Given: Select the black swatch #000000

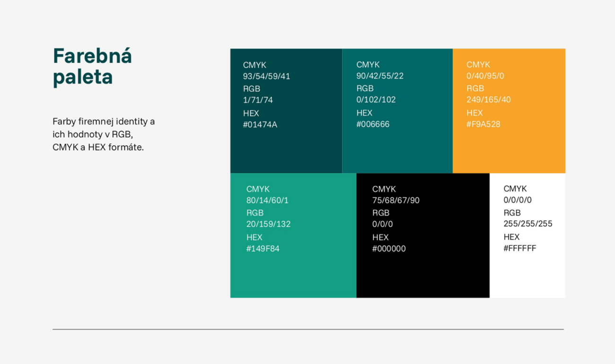Looking at the screenshot, I should click(423, 235).
